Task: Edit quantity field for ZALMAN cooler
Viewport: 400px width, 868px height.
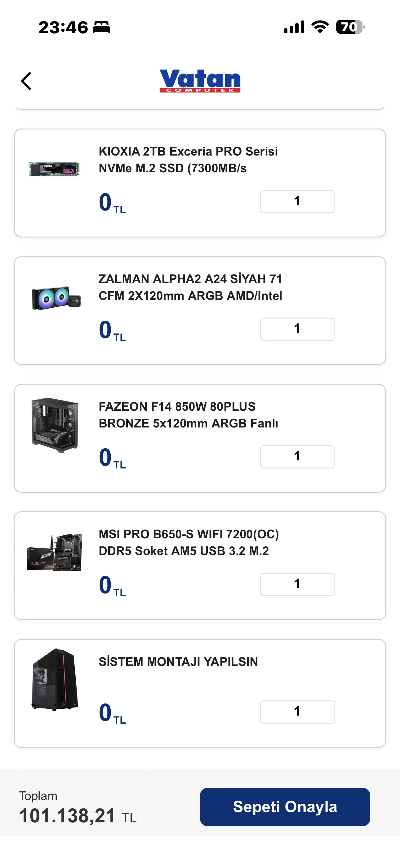Action: [x=297, y=329]
